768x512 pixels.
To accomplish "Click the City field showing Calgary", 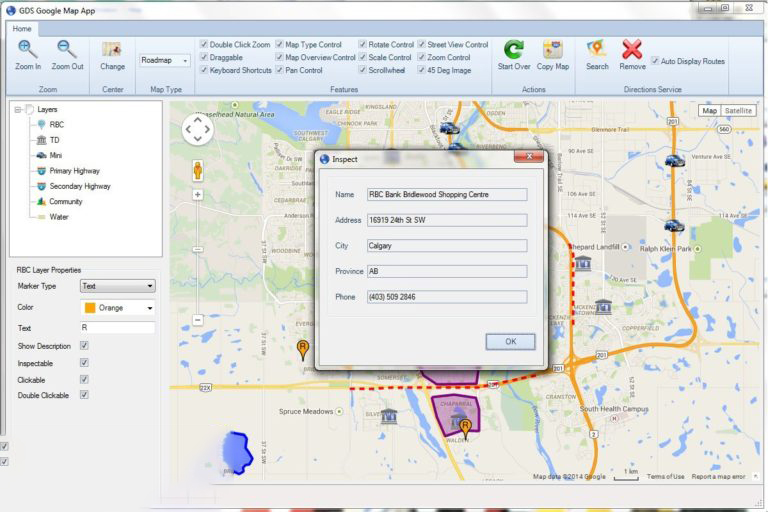I will point(447,245).
